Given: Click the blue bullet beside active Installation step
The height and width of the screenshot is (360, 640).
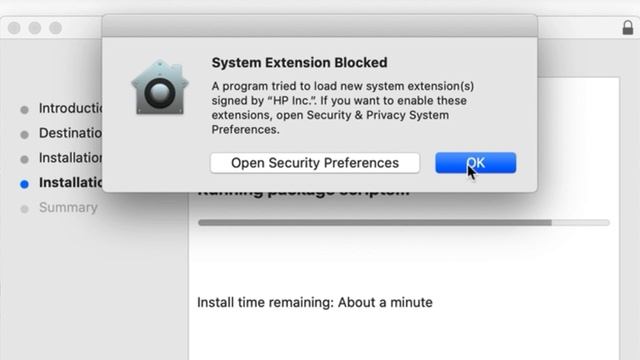Looking at the screenshot, I should coord(24,184).
